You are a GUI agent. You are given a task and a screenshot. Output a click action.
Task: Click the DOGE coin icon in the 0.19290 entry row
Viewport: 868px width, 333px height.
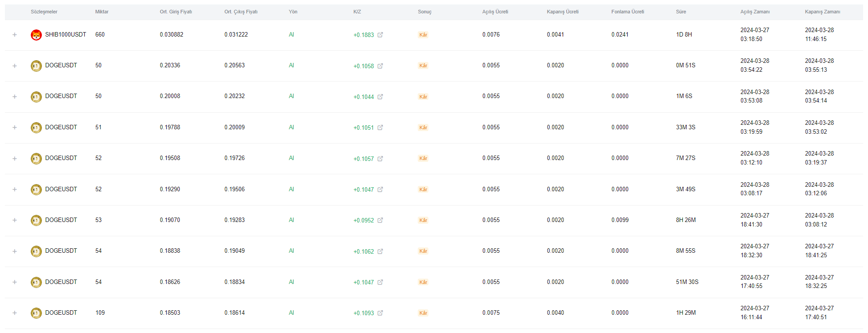tap(36, 190)
